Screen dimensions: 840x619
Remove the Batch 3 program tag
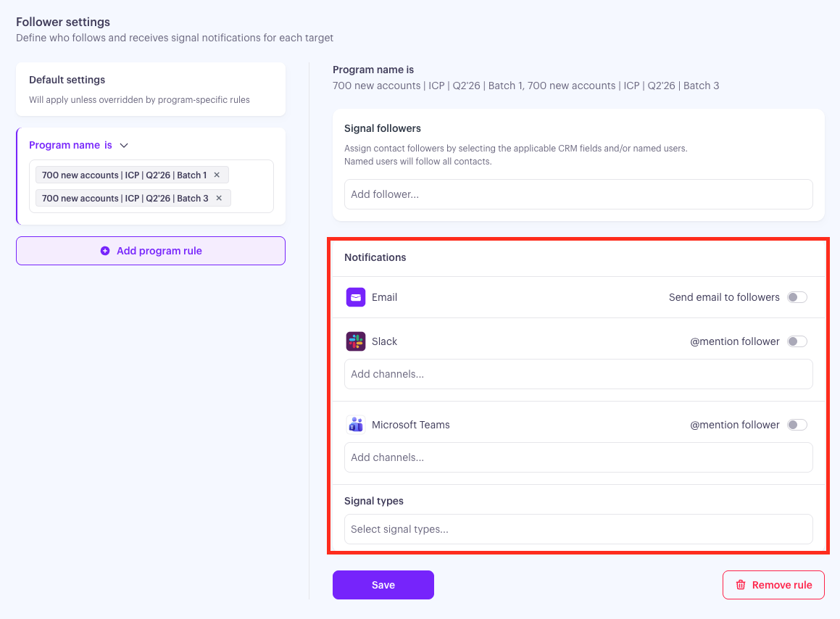(219, 198)
